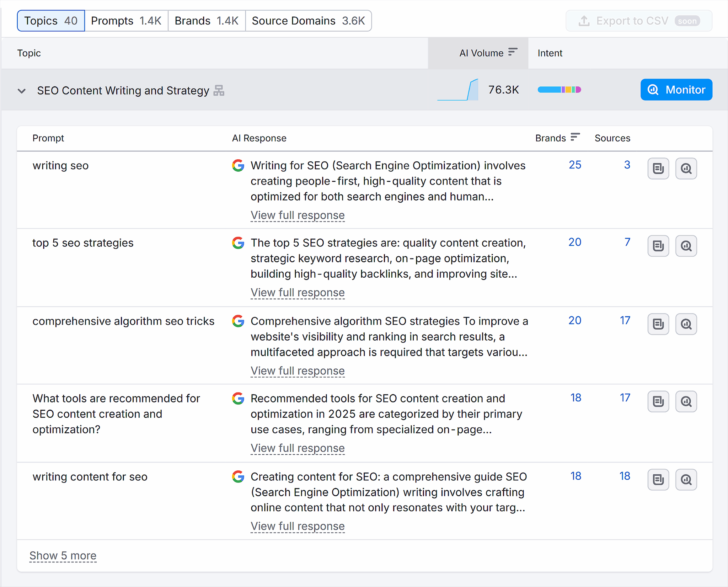Open the Source Domains tab

point(309,21)
